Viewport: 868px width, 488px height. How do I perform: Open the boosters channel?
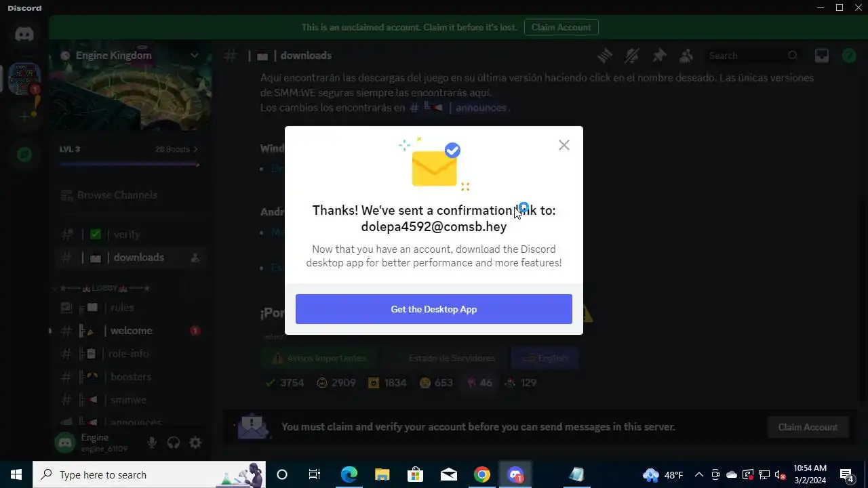pos(130,377)
